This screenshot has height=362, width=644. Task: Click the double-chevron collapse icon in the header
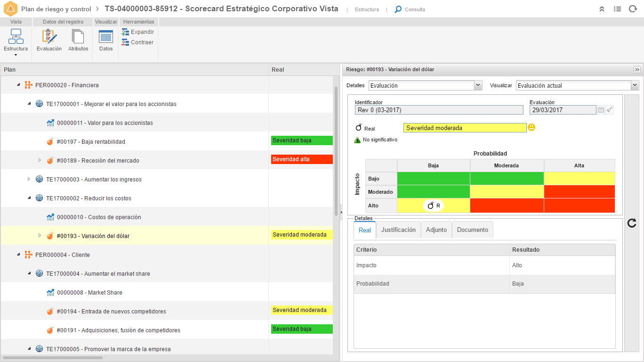(602, 9)
